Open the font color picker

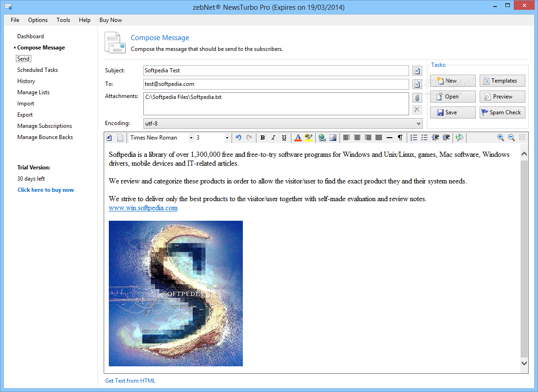point(298,138)
